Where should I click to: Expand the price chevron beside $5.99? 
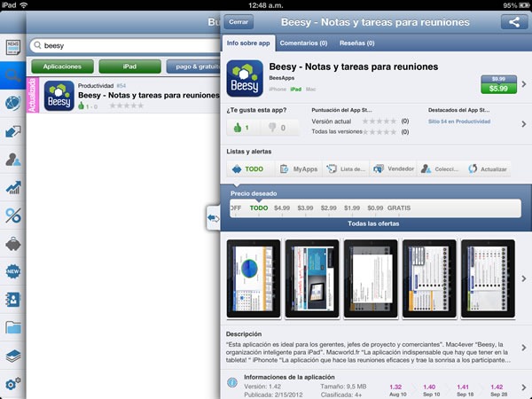(x=524, y=84)
